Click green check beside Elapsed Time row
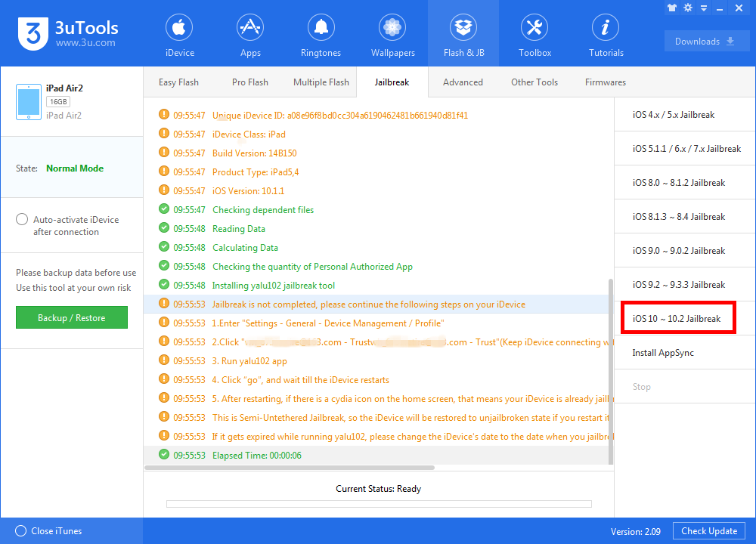The width and height of the screenshot is (756, 544). [164, 454]
